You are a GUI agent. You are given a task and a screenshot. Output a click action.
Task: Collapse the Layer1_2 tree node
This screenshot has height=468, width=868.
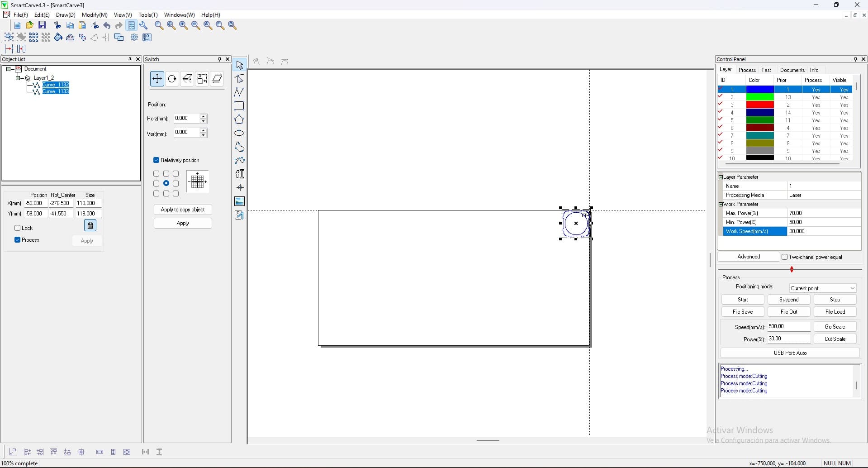pyautogui.click(x=18, y=78)
